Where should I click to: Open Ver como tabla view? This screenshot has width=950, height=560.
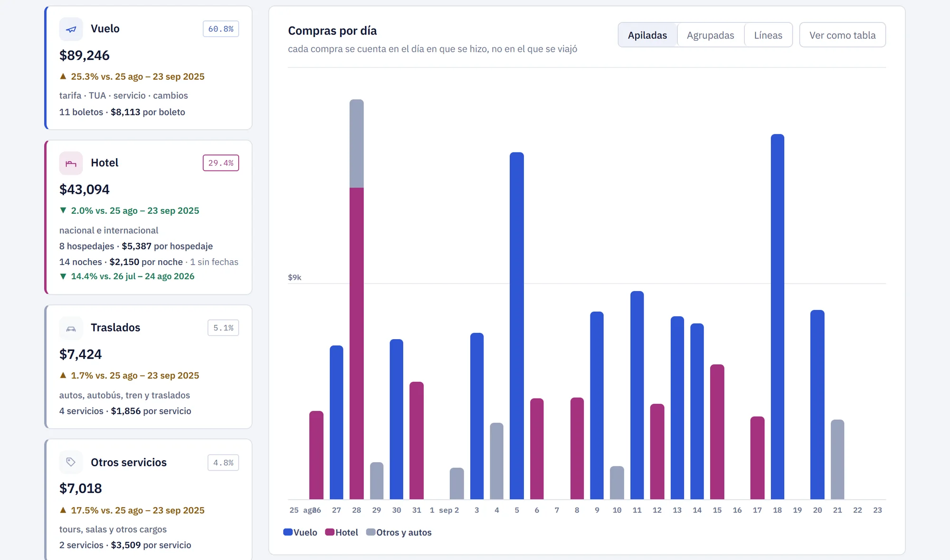coord(842,35)
